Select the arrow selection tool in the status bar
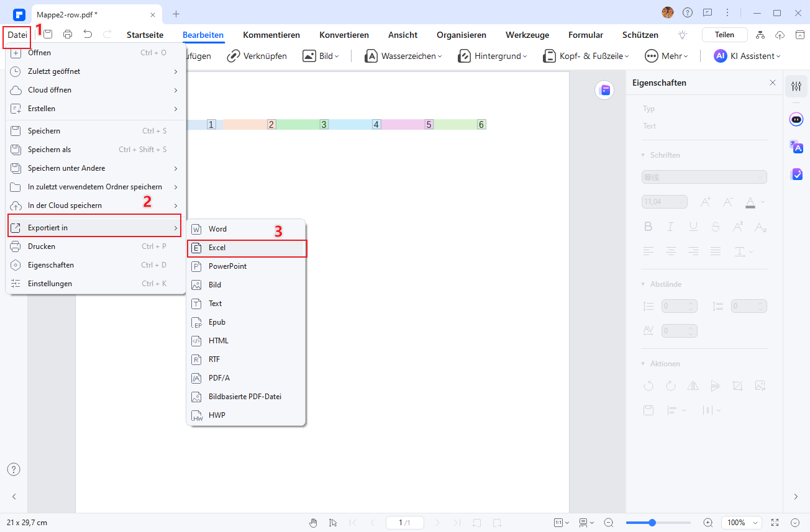This screenshot has height=532, width=810. coord(333,523)
